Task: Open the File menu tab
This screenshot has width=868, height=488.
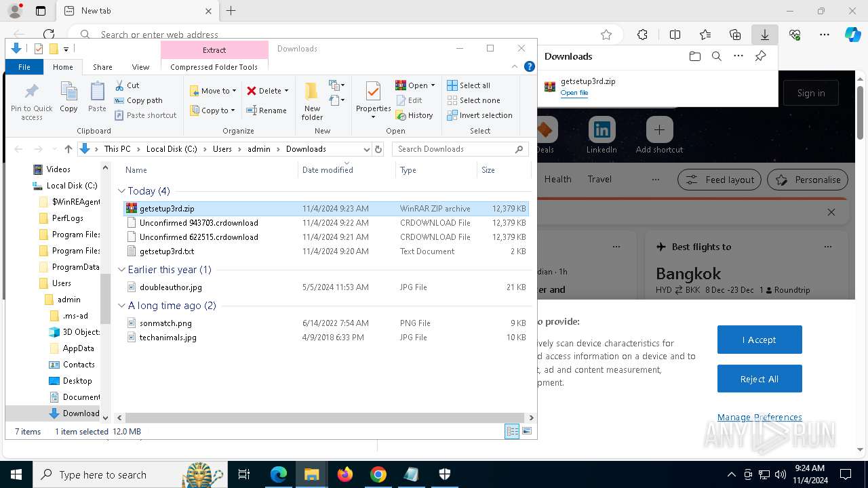Action: point(24,67)
